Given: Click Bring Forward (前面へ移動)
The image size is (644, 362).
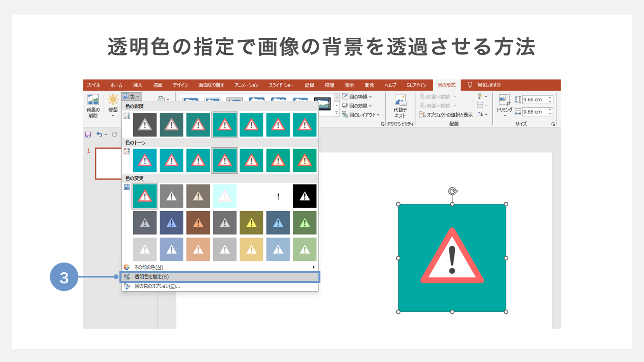Looking at the screenshot, I should (438, 96).
